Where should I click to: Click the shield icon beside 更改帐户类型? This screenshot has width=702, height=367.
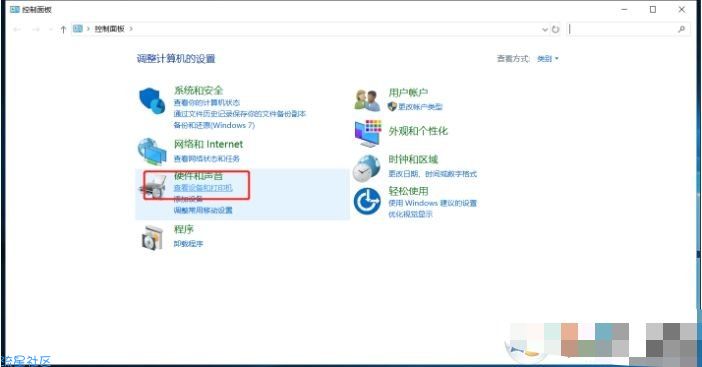click(x=392, y=107)
